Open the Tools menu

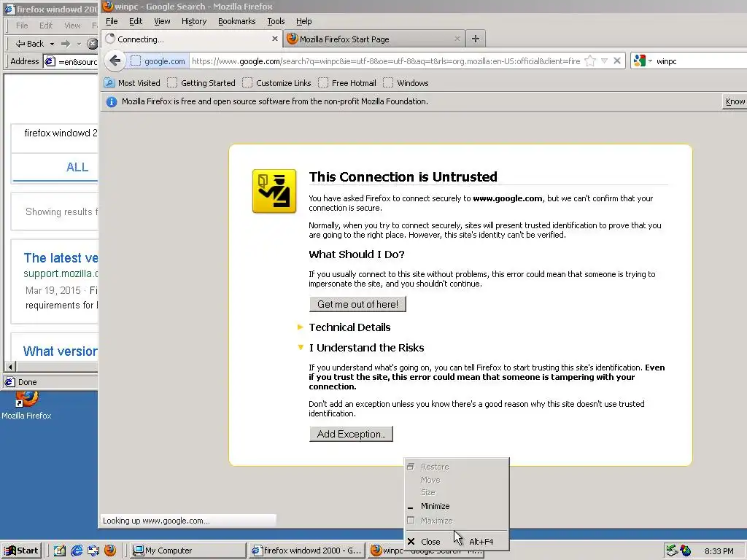click(276, 21)
